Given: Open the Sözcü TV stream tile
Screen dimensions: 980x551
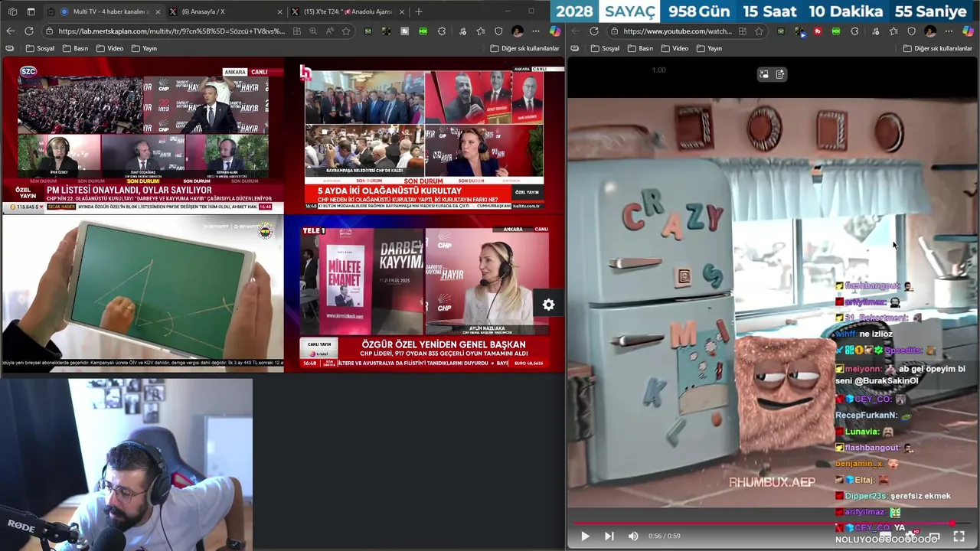Looking at the screenshot, I should click(142, 138).
